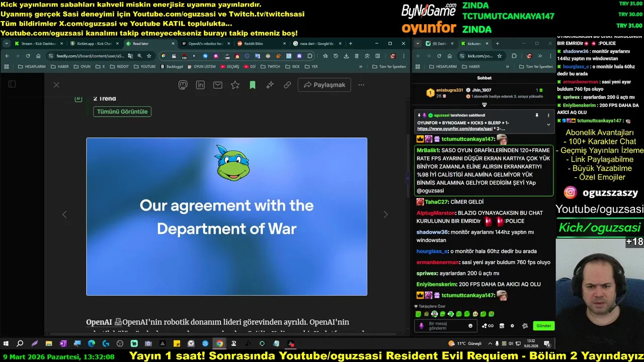The height and width of the screenshot is (362, 644).
Task: Open chat settings gear icon
Action: point(513,326)
